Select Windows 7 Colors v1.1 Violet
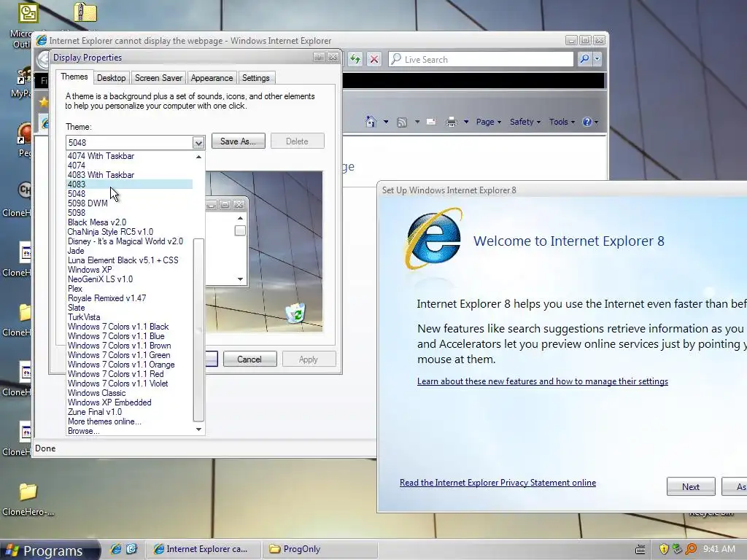The width and height of the screenshot is (747, 560). (x=130, y=384)
